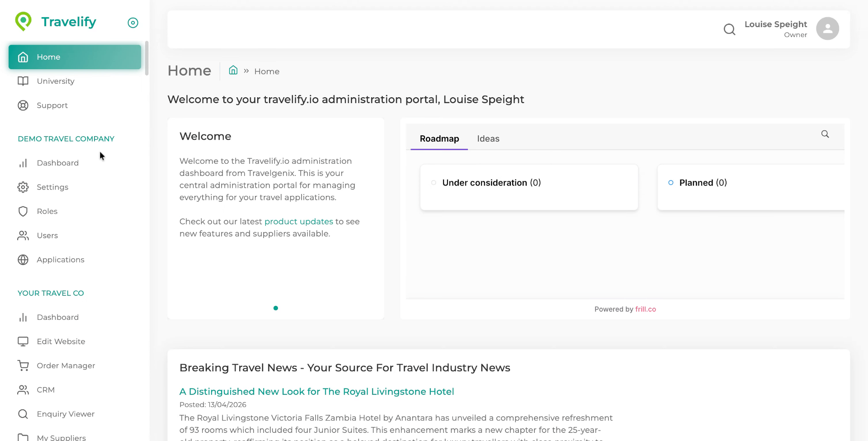Switch to the Ideas tab

click(488, 139)
